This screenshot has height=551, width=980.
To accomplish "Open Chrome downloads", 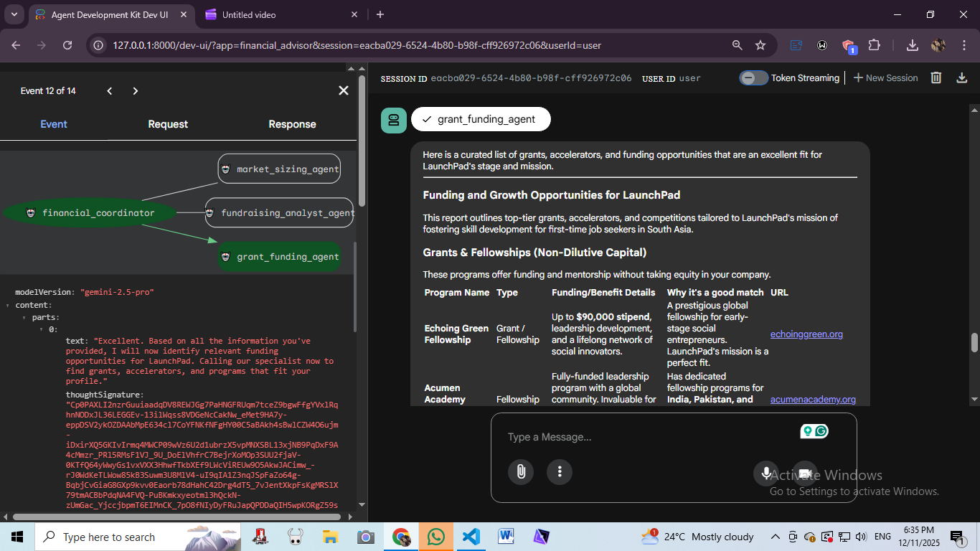I will [x=912, y=45].
